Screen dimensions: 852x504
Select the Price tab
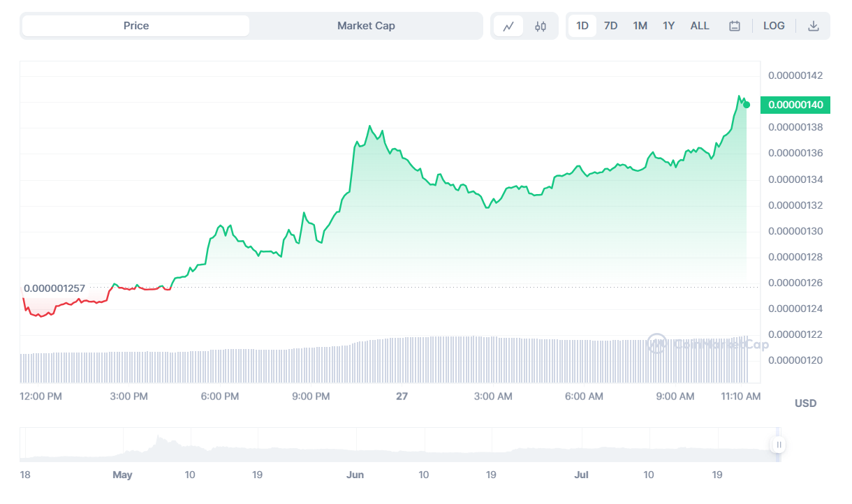click(136, 26)
